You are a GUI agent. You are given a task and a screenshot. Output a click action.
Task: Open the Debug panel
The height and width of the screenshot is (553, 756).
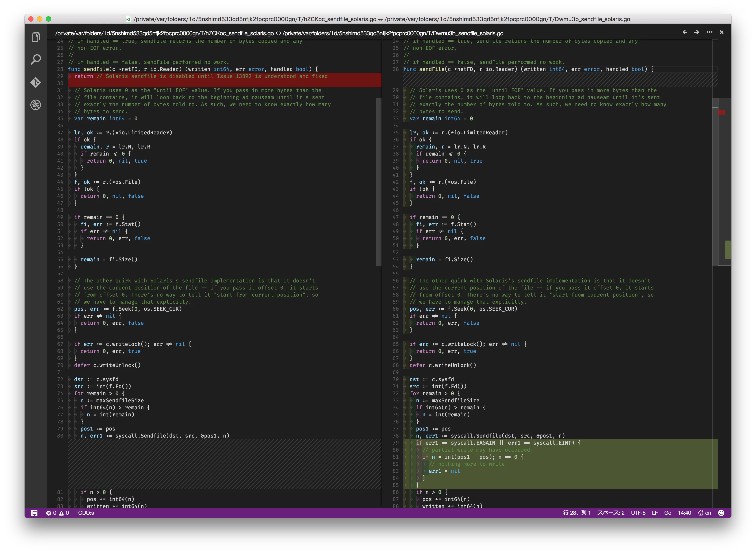[x=35, y=105]
